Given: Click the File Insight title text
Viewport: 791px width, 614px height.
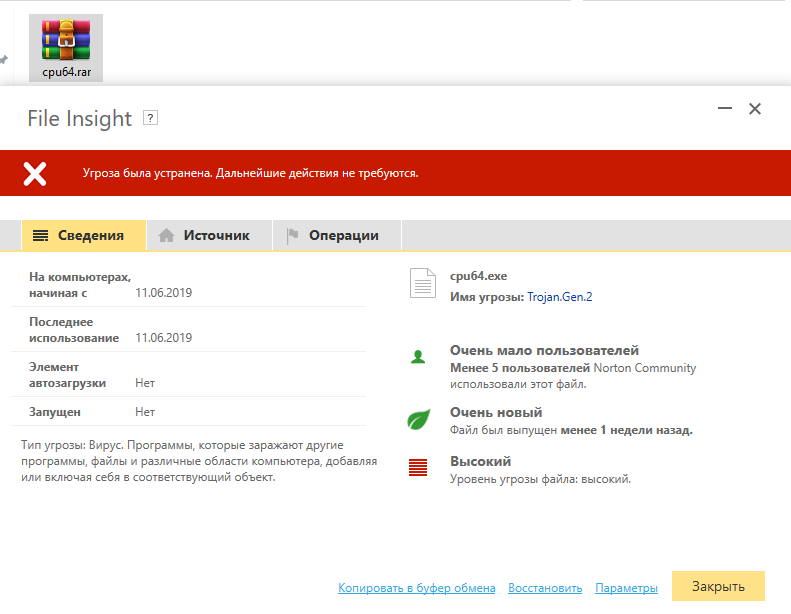Looking at the screenshot, I should click(79, 119).
